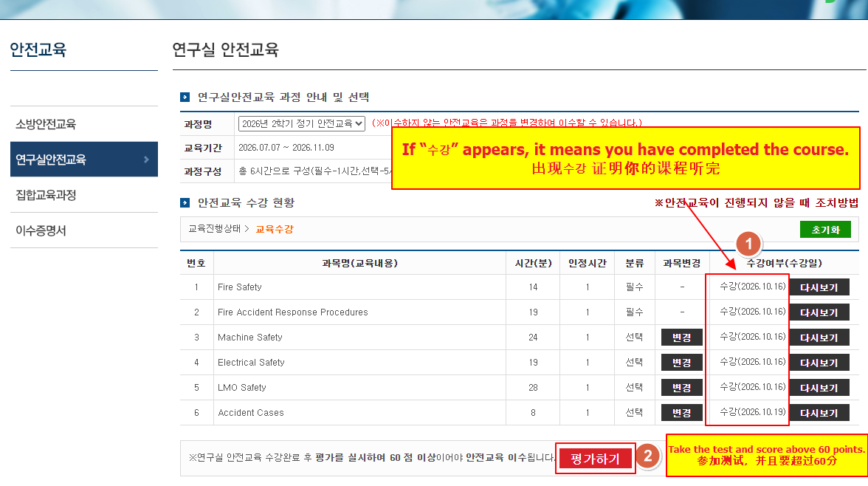
Task: Open 소방안전교육 in the sidebar
Action: 46,124
